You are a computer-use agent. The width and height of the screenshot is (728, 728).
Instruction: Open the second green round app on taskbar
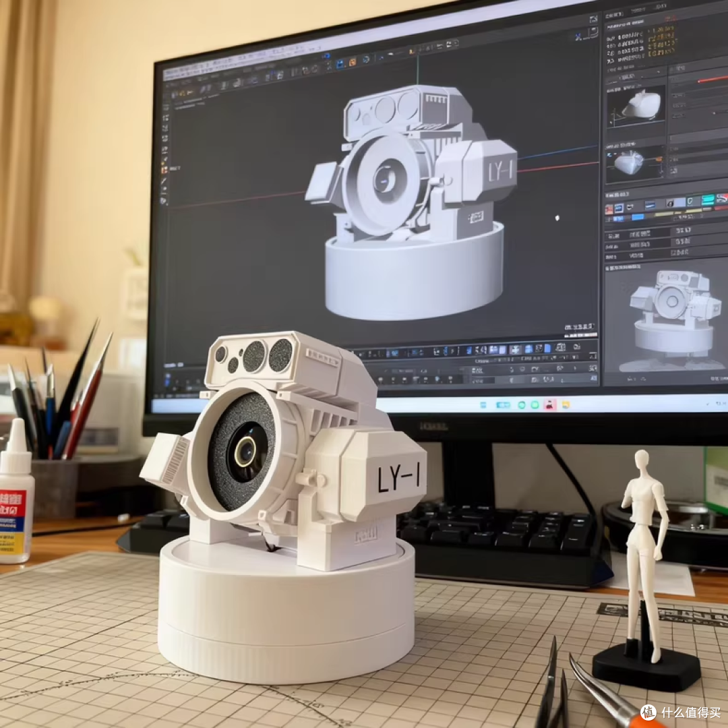(535, 405)
